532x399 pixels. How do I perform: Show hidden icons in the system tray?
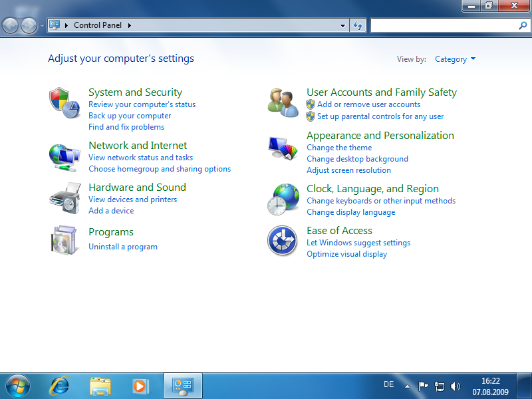[407, 385]
